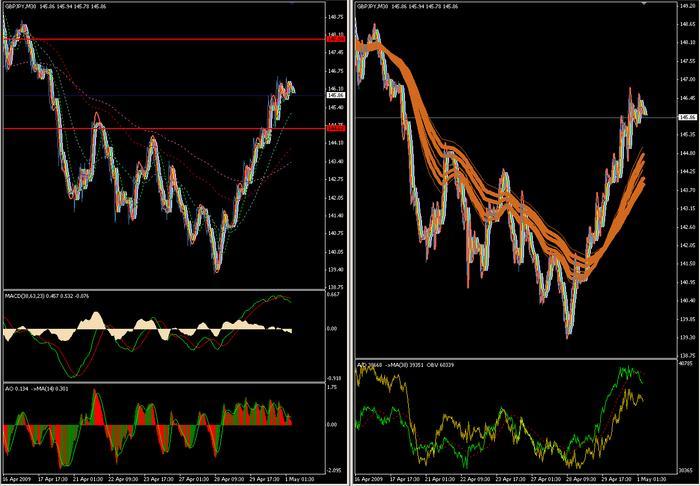The image size is (700, 486).
Task: Click the 1 May 01:00 date on the left time axis
Action: pos(301,479)
